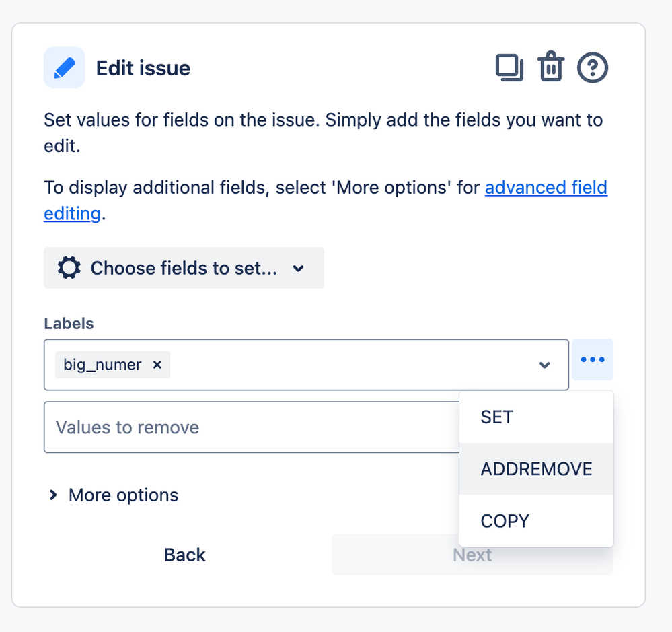This screenshot has width=672, height=632.
Task: Select SET from the operation menu
Action: (536, 417)
